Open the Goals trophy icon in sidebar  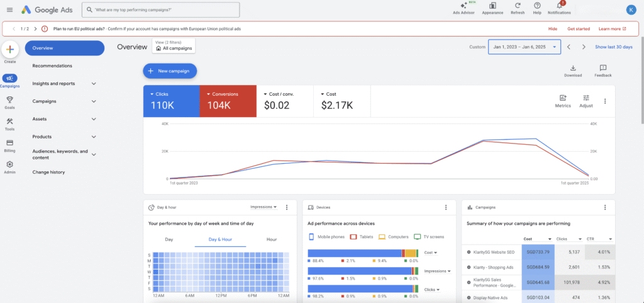pos(10,100)
